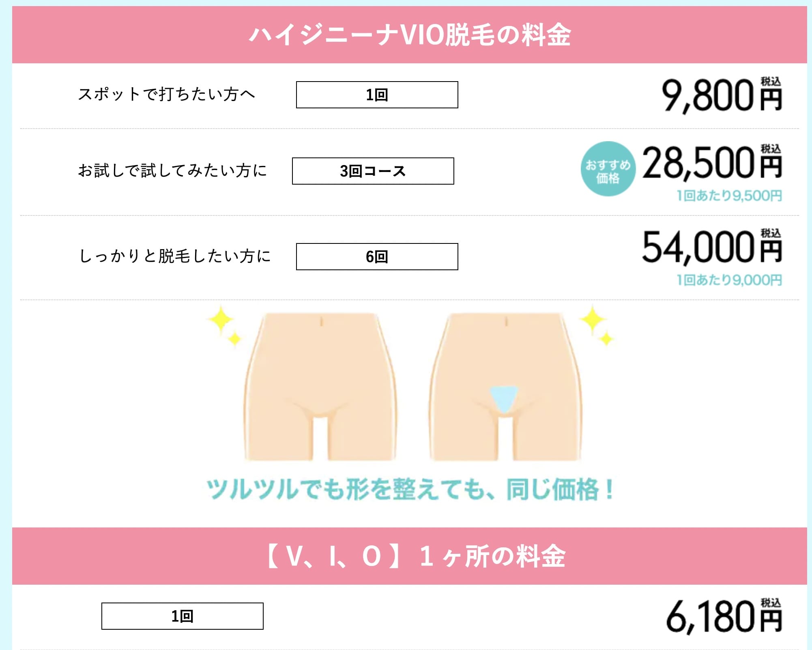Click the おすすめ価格 teal badge
The height and width of the screenshot is (650, 812).
pyautogui.click(x=608, y=169)
